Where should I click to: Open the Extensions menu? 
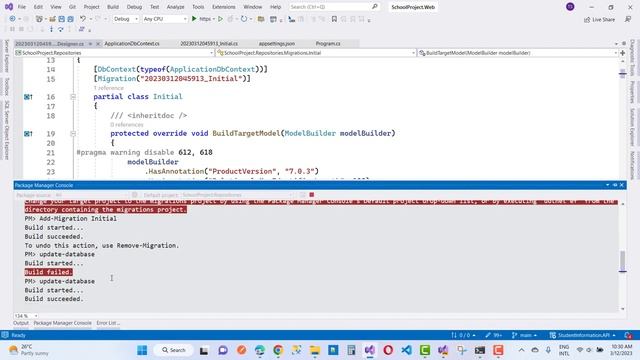224,7
